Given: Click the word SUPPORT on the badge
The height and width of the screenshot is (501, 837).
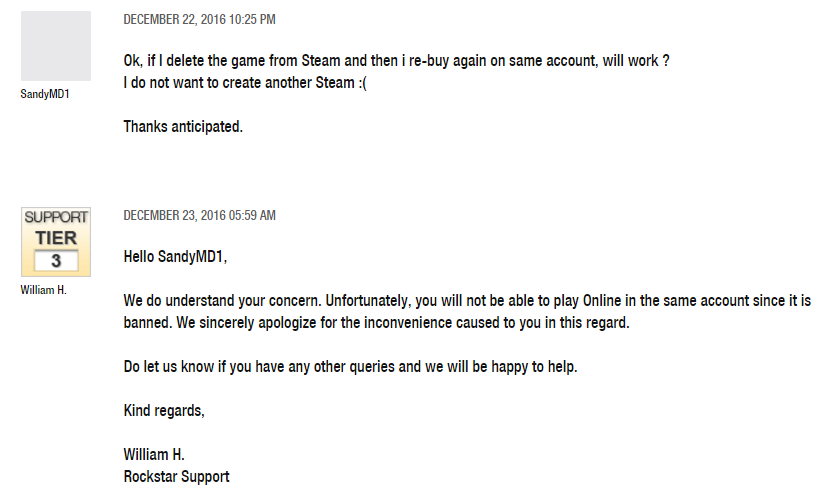Looking at the screenshot, I should pos(56,217).
